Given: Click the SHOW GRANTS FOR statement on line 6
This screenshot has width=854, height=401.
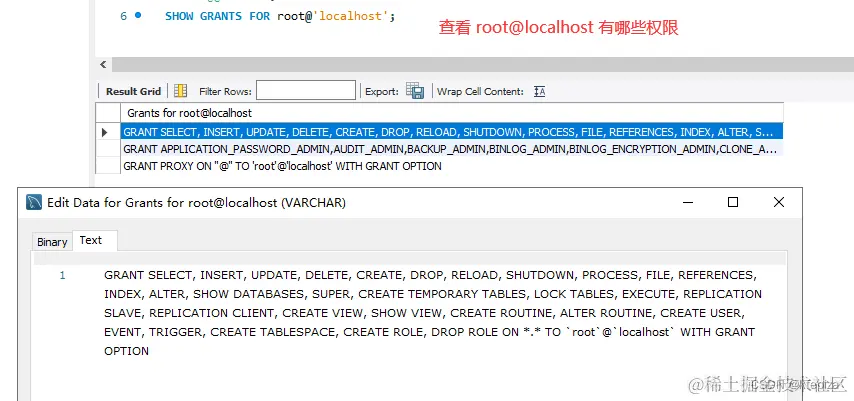Looking at the screenshot, I should click(x=280, y=16).
